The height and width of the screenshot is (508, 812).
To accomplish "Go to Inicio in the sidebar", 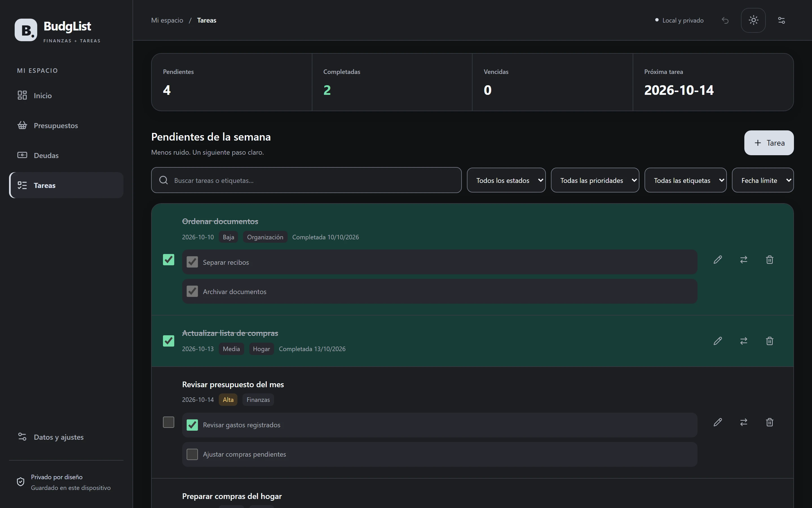I will pos(66,96).
